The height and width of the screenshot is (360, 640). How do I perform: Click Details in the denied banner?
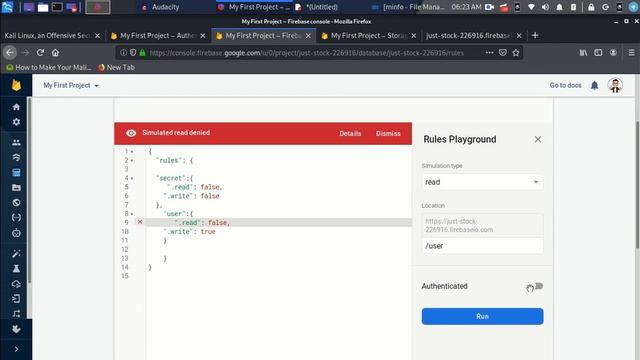pos(350,133)
